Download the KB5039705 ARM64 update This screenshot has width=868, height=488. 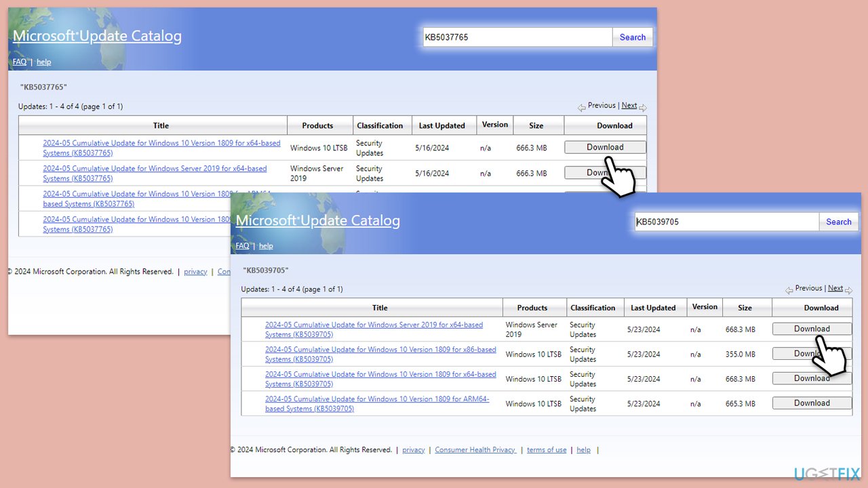[812, 403]
